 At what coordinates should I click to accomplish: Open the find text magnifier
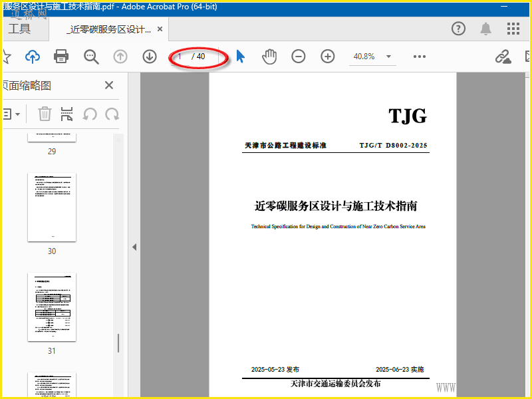[91, 57]
